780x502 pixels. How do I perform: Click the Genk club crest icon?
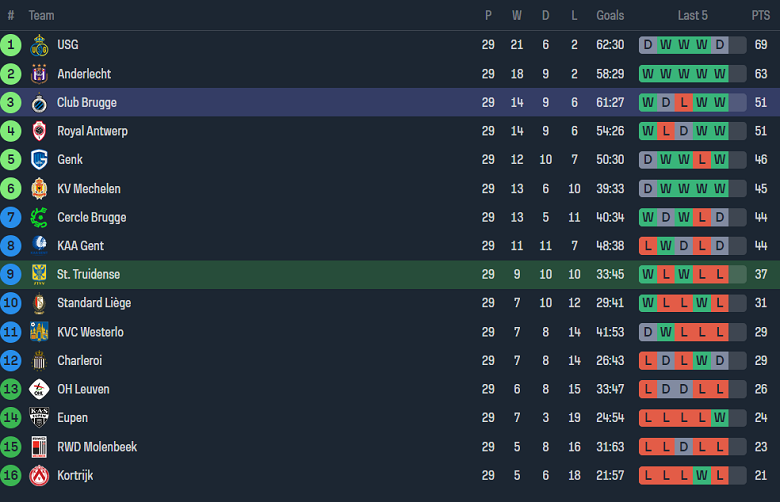pos(40,160)
